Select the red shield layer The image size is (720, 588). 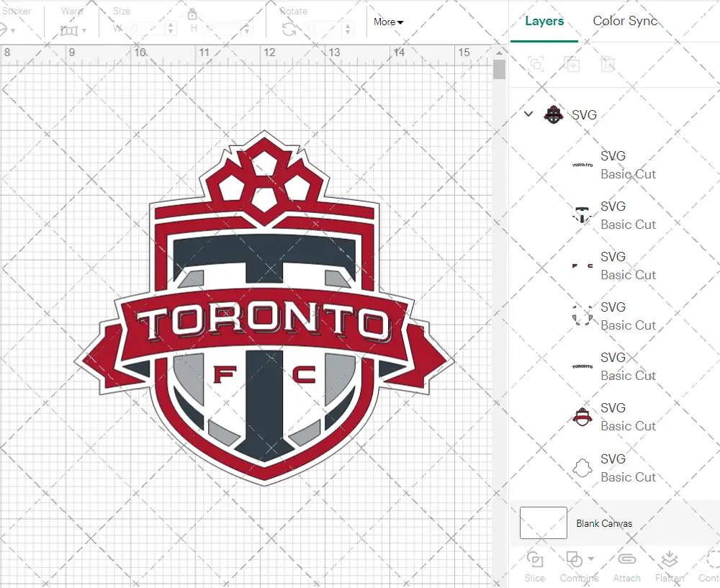pyautogui.click(x=582, y=417)
